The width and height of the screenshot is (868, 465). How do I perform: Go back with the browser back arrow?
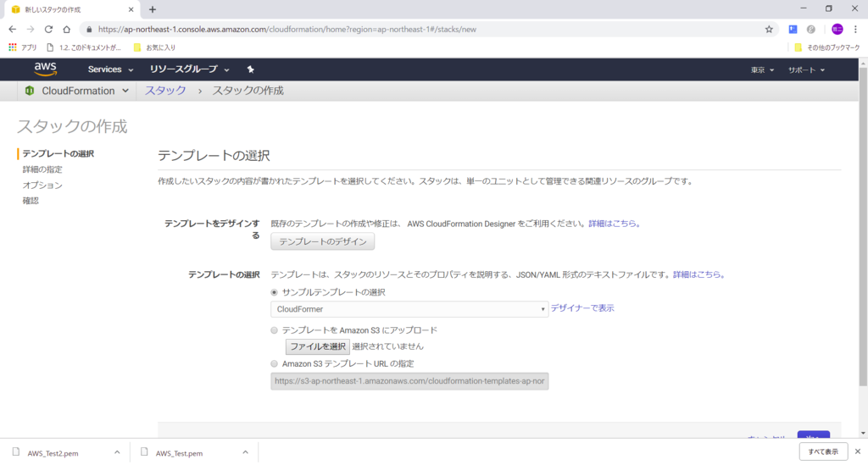coord(12,30)
